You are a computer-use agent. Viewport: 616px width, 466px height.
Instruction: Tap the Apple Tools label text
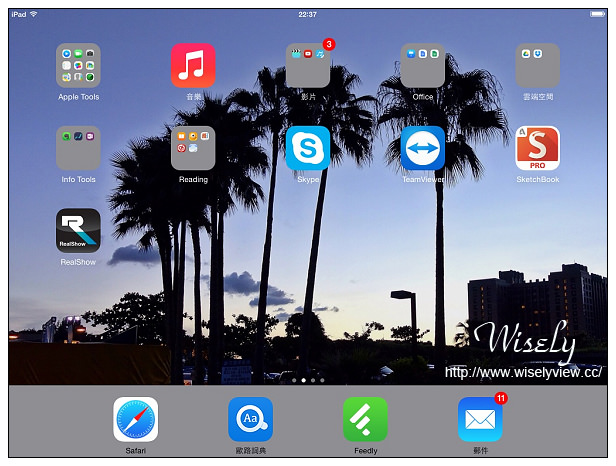[x=79, y=97]
